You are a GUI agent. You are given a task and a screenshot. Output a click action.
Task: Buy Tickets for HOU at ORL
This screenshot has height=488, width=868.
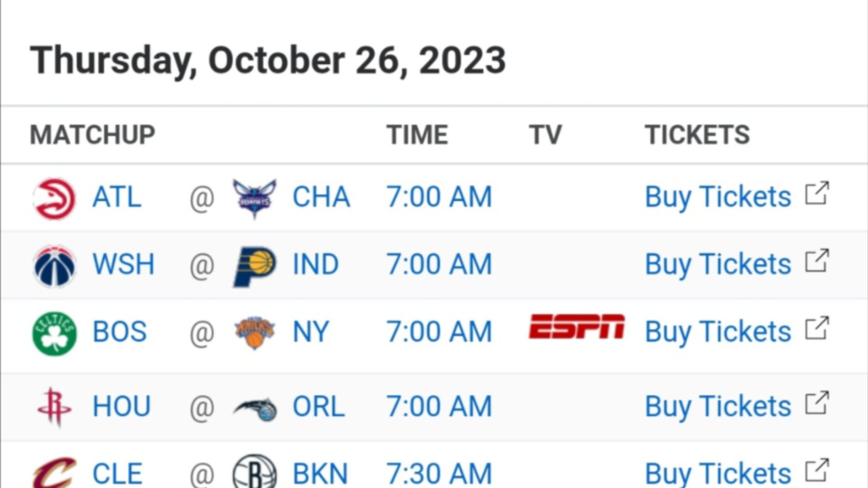(x=718, y=406)
